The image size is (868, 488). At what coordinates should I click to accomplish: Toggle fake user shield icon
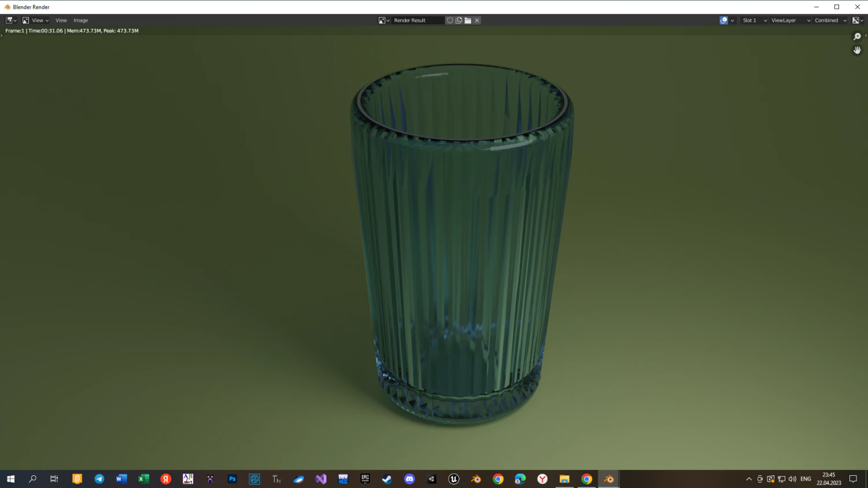[x=450, y=20]
